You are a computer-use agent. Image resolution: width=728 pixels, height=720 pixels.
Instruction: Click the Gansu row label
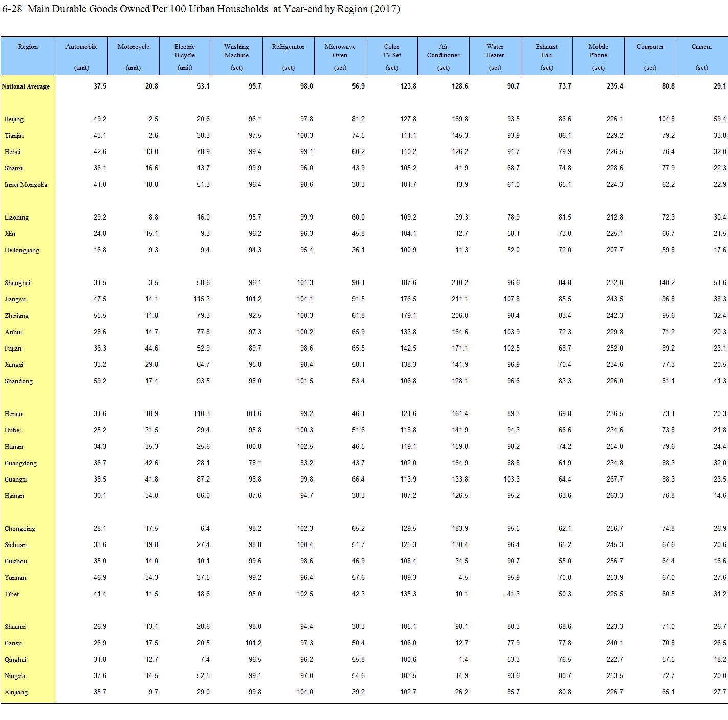(13, 643)
